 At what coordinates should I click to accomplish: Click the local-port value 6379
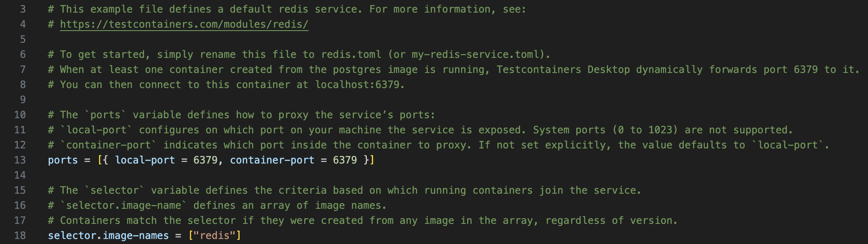(x=205, y=160)
